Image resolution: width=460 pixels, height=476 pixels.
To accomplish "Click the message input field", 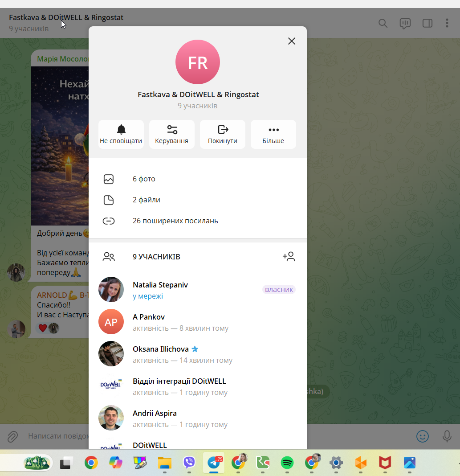I will pyautogui.click(x=58, y=436).
